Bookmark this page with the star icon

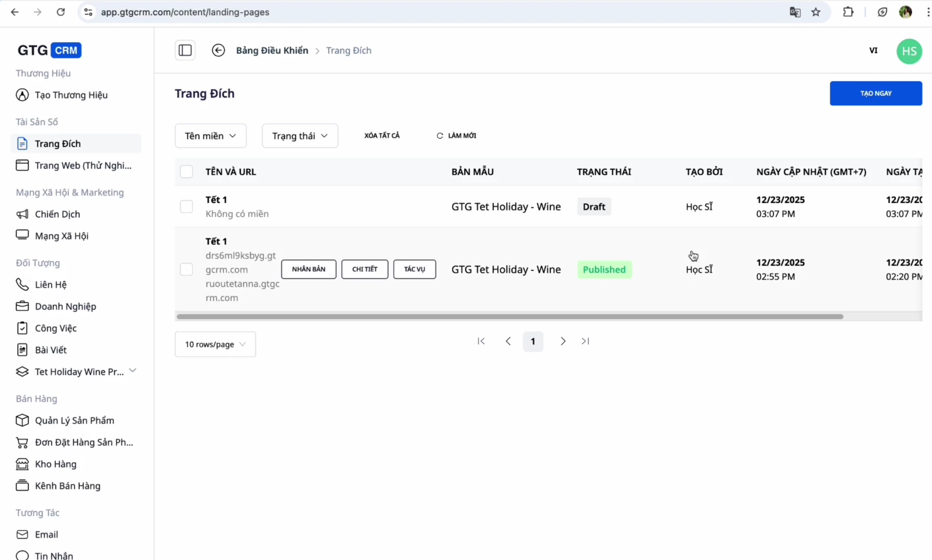816,12
